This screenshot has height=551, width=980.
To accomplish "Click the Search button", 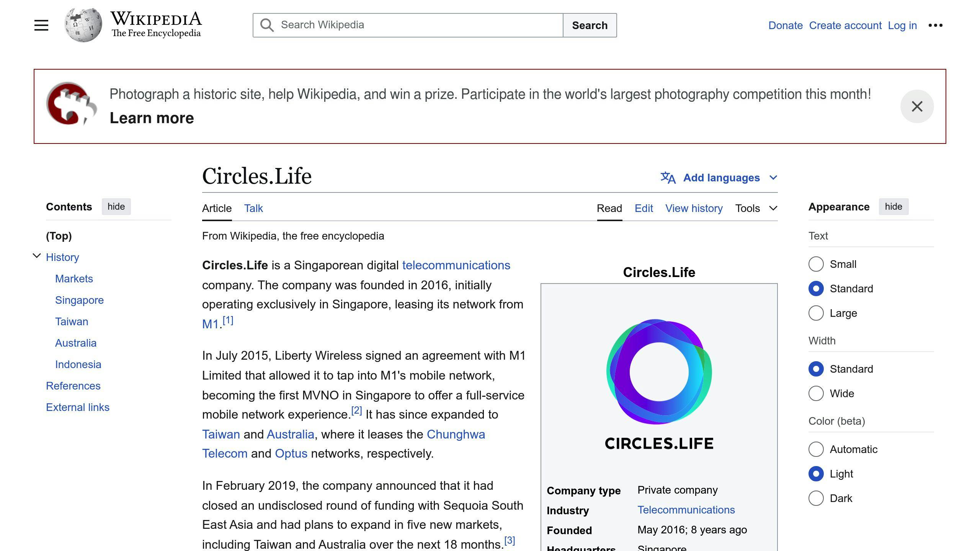I will [590, 25].
